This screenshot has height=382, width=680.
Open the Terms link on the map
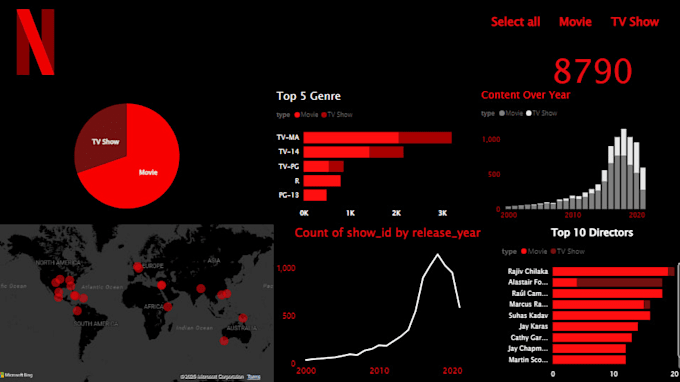tap(254, 377)
